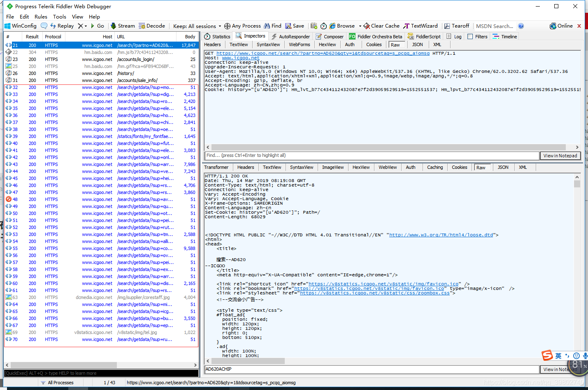This screenshot has width=588, height=390.
Task: Click the Remove sessions X icon
Action: click(x=81, y=26)
